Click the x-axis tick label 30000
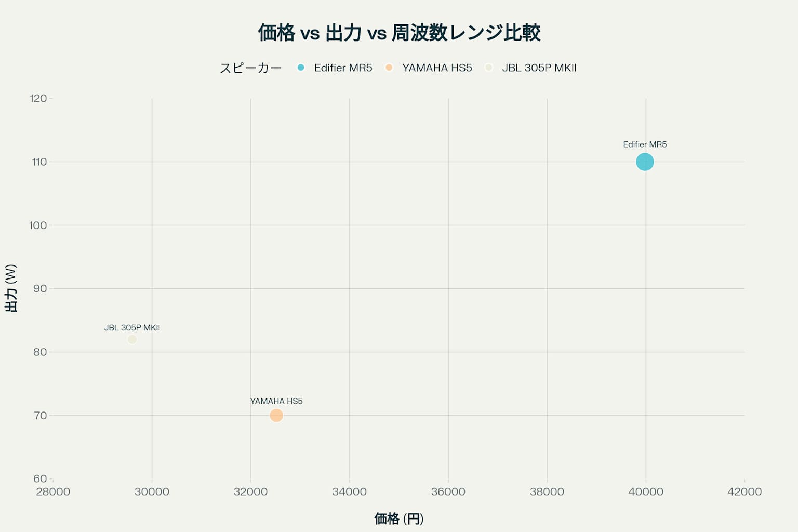 point(152,491)
